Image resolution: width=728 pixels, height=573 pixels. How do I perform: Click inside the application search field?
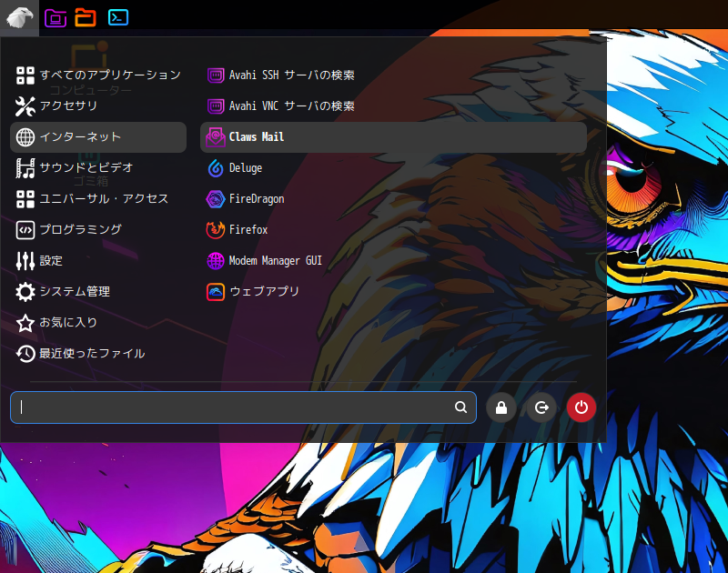(x=243, y=407)
